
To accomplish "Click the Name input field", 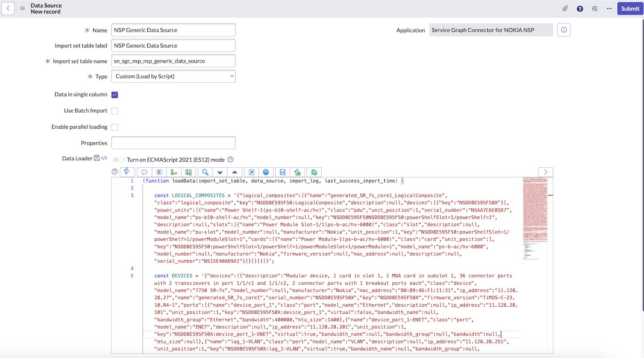I will pos(173,30).
